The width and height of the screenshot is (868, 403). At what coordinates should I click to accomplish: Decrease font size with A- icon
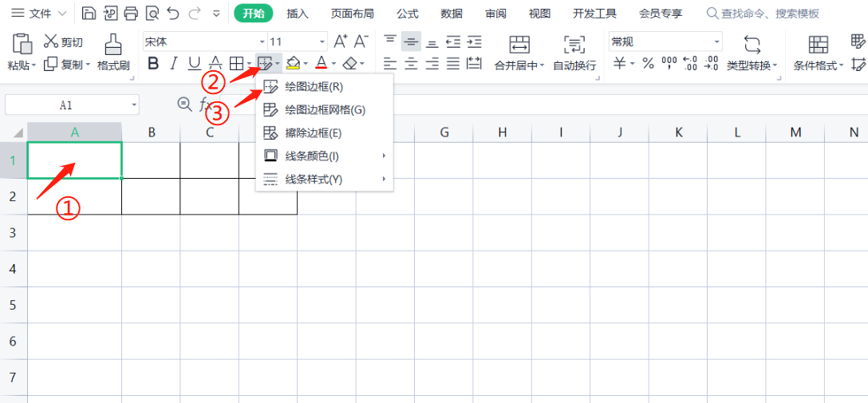coord(361,41)
